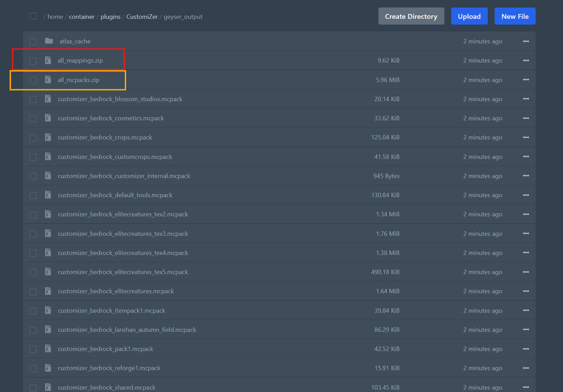Click file icon of customizer_bedrock_itempack1.mcpack
Image resolution: width=563 pixels, height=392 pixels.
click(48, 310)
